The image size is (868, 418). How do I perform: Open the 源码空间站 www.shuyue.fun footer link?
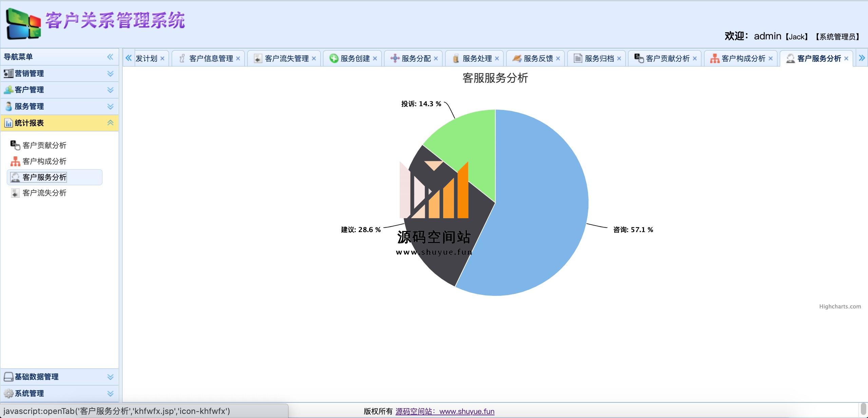[445, 411]
